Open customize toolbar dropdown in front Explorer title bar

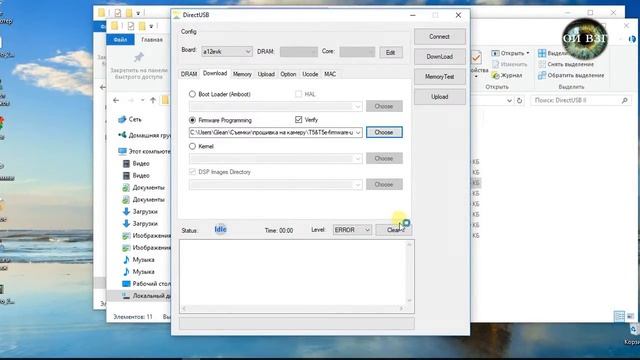coord(151,26)
